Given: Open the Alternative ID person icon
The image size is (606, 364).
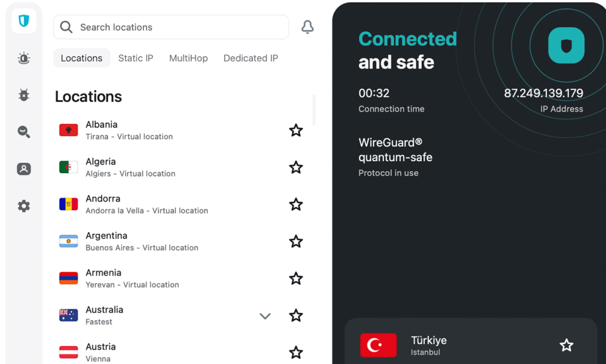Looking at the screenshot, I should tap(24, 169).
